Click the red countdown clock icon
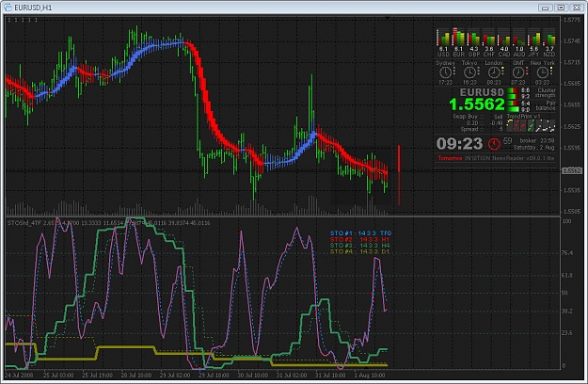This screenshot has width=588, height=384. pos(494,143)
